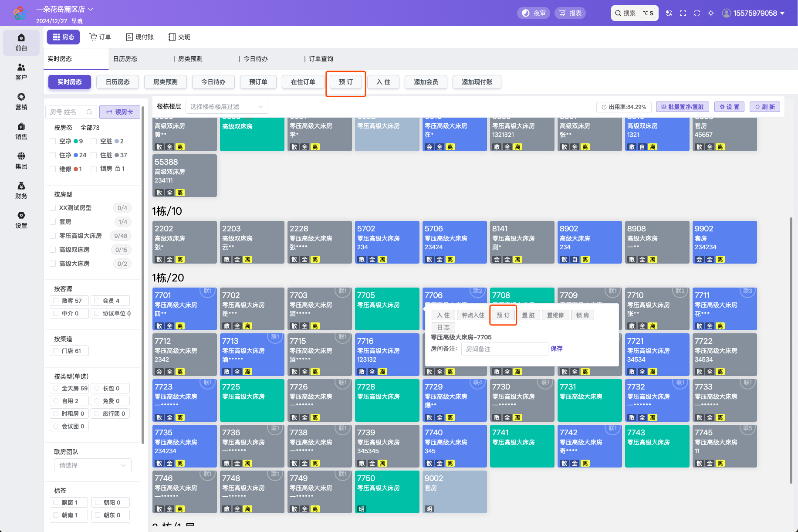The image size is (798, 532).
Task: Check the 零压高级大床房 room type checkbox
Action: pos(53,236)
